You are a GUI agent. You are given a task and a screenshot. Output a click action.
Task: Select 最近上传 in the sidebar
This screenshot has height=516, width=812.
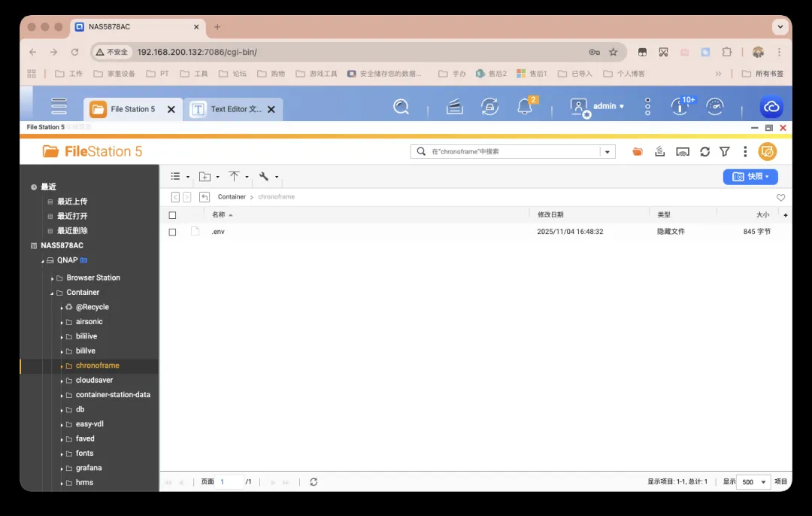point(72,202)
